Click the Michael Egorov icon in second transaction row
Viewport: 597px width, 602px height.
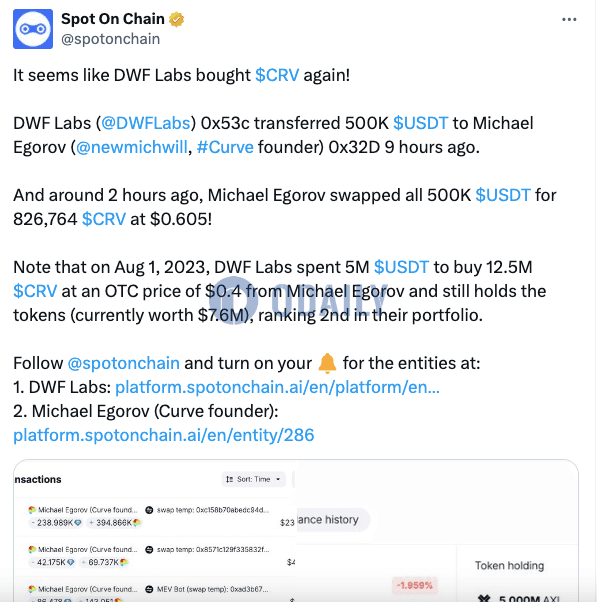pos(32,549)
